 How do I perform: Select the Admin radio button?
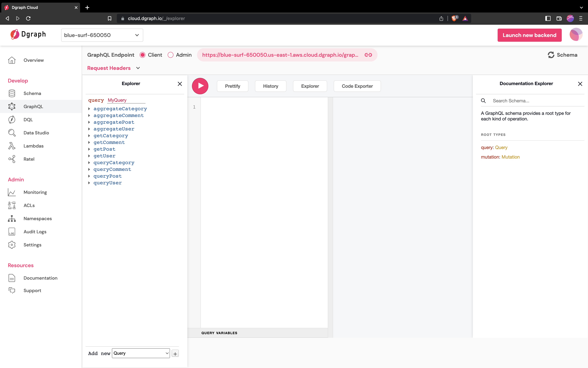[171, 55]
